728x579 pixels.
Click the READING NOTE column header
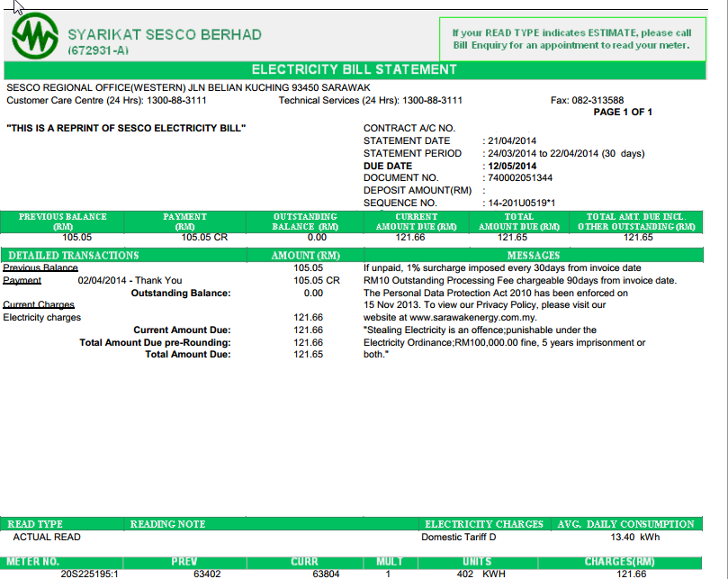pos(167,524)
